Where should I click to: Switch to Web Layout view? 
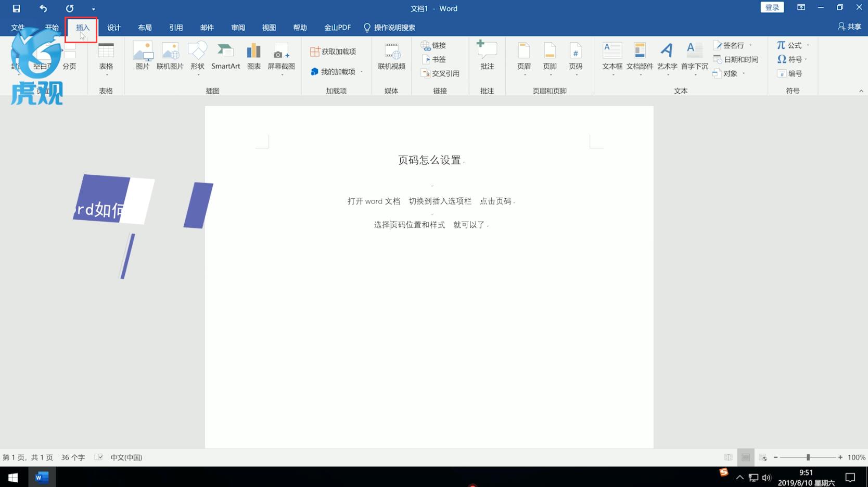[x=763, y=457]
